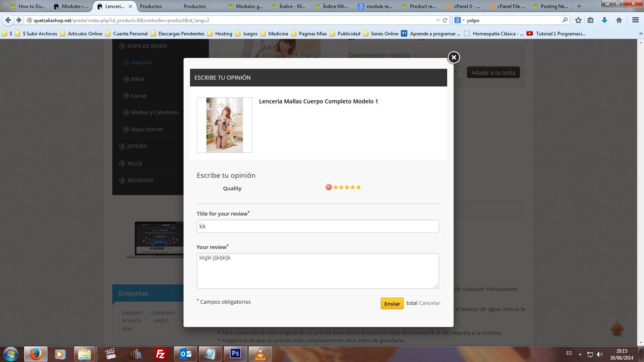Go back with the browser back arrow
This screenshot has height=362, width=644.
[x=8, y=20]
